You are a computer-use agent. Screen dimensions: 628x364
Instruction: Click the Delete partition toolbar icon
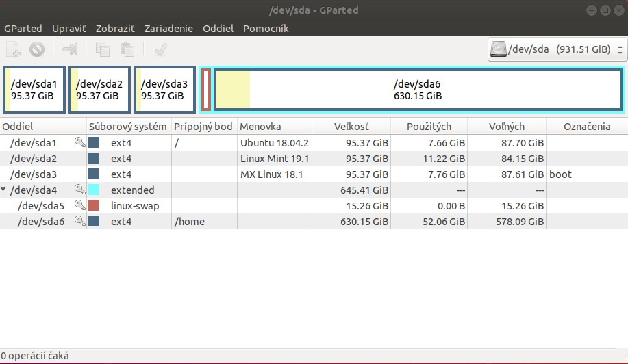point(37,49)
